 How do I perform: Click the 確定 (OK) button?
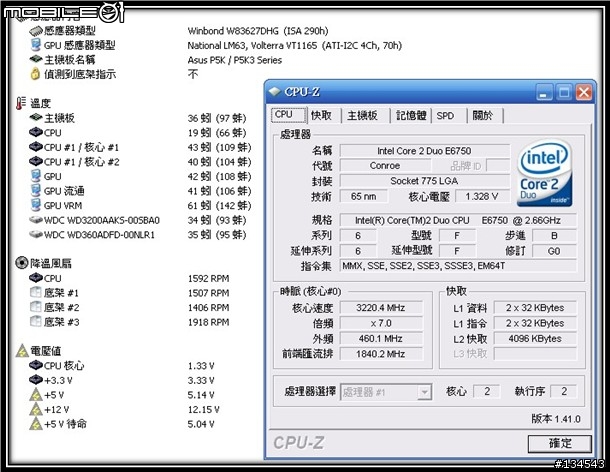point(559,443)
